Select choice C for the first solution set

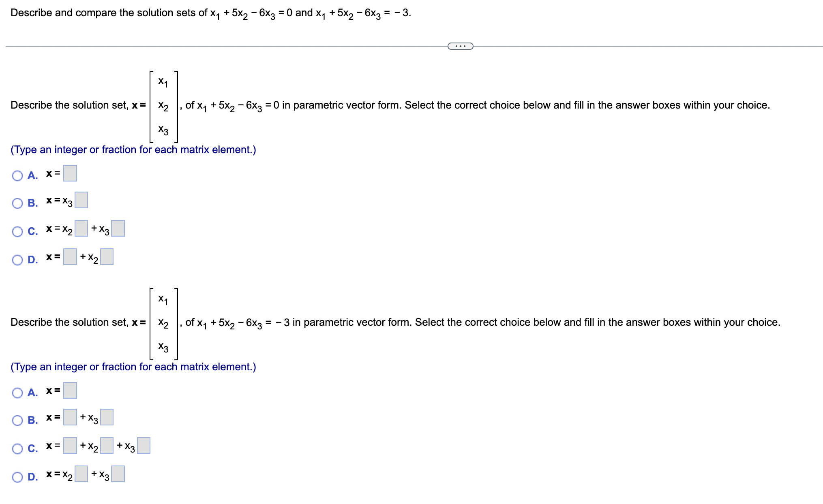tap(17, 231)
